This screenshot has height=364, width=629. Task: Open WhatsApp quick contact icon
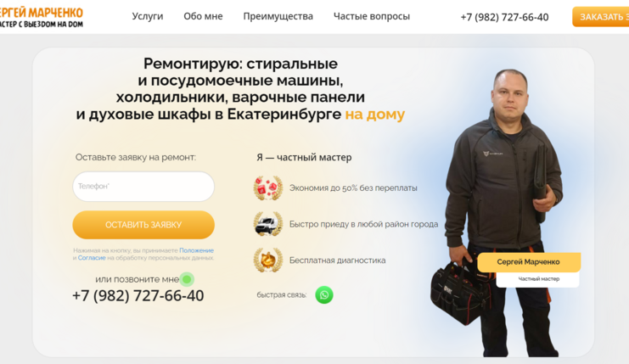324,295
